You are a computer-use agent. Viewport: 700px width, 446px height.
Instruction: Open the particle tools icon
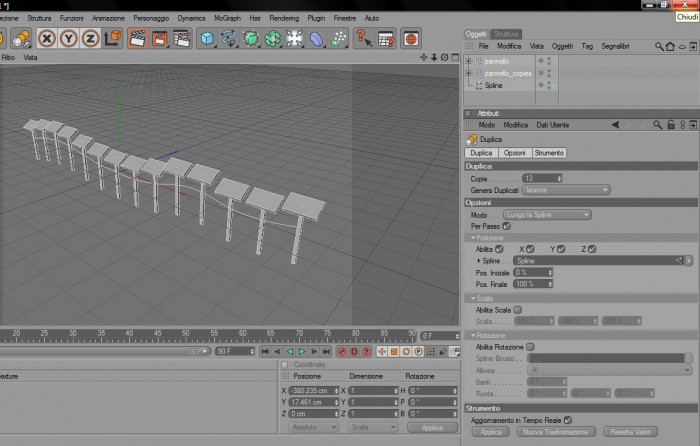(x=338, y=38)
